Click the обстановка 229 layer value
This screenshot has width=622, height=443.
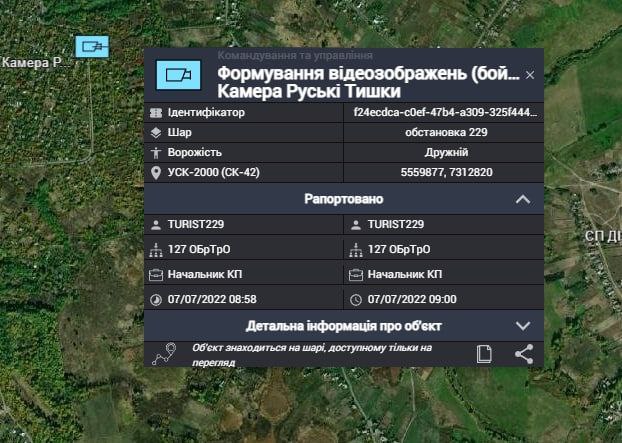(446, 132)
